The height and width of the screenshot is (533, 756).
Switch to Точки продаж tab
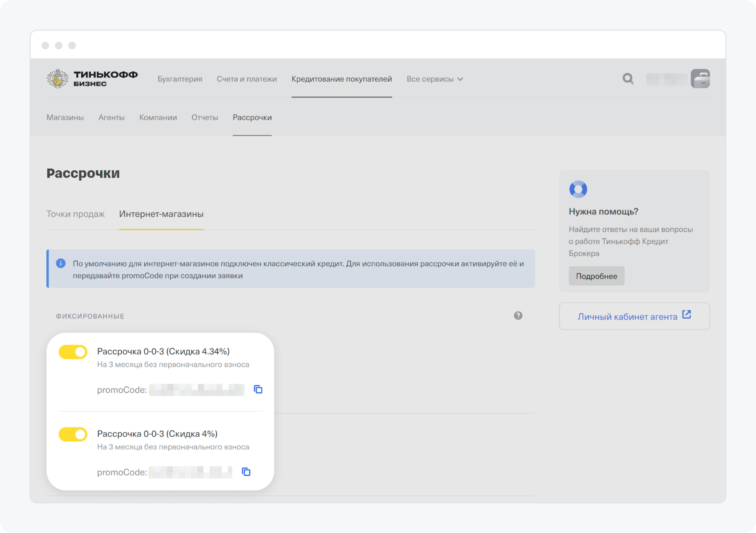[76, 214]
